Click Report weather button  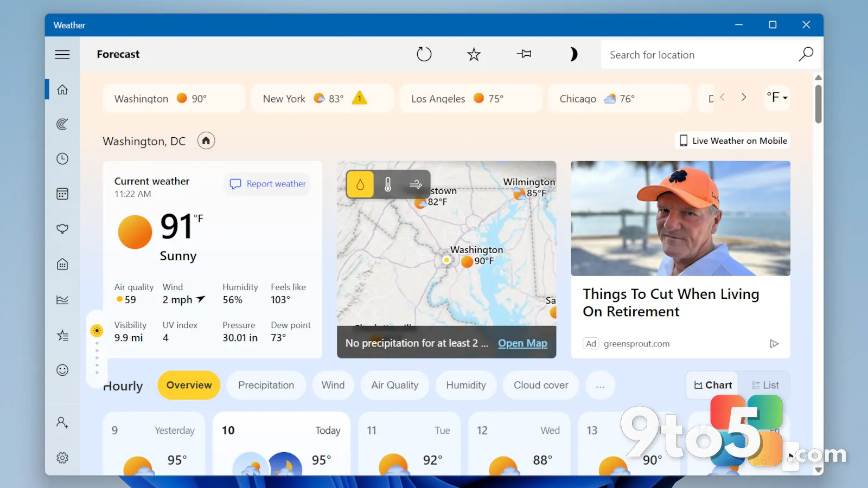click(x=267, y=184)
